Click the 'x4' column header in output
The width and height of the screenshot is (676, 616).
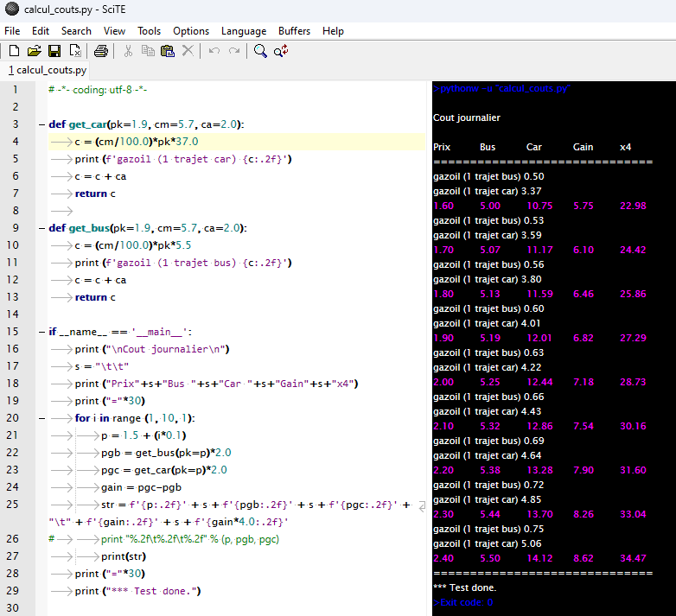click(626, 147)
